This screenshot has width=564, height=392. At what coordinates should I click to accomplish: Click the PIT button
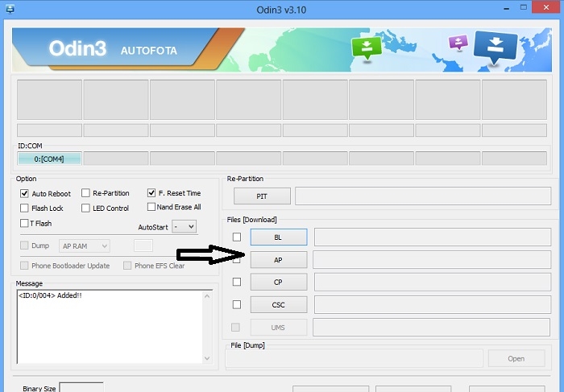pos(262,196)
